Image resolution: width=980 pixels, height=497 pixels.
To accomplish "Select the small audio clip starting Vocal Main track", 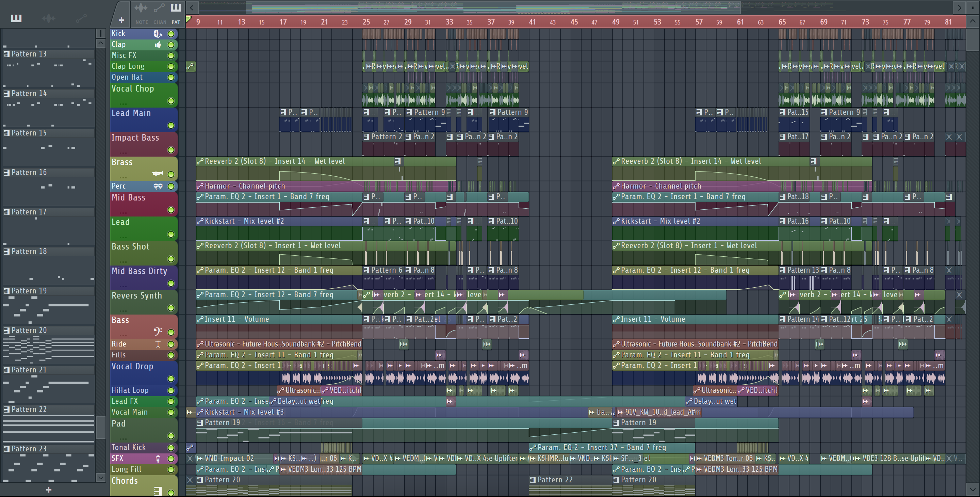I will tap(191, 412).
